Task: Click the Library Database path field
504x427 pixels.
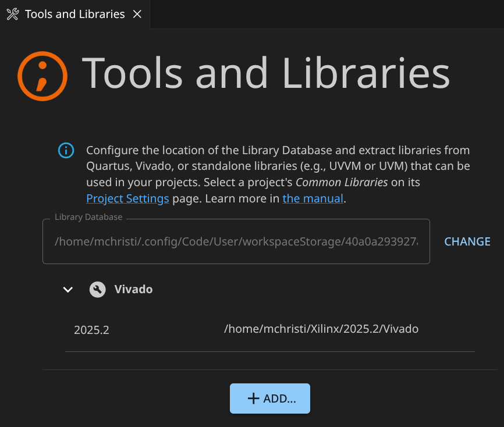Action: pos(236,241)
